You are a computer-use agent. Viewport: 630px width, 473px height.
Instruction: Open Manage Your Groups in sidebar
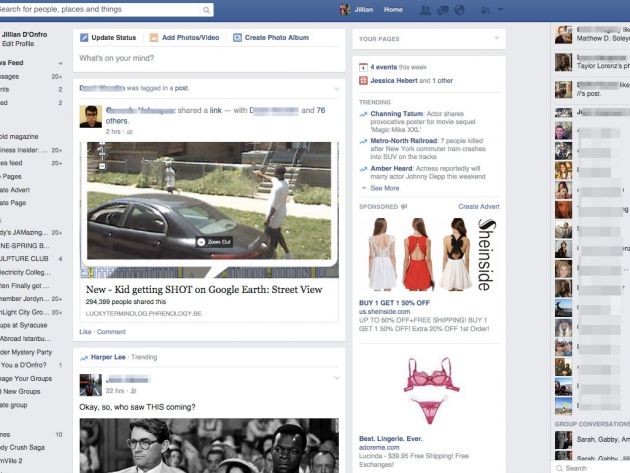(x=26, y=379)
